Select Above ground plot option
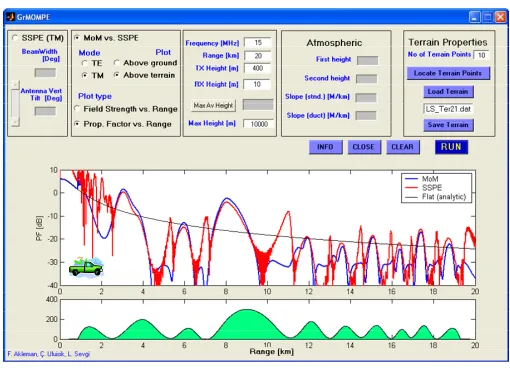The width and height of the screenshot is (510, 368). tap(116, 63)
